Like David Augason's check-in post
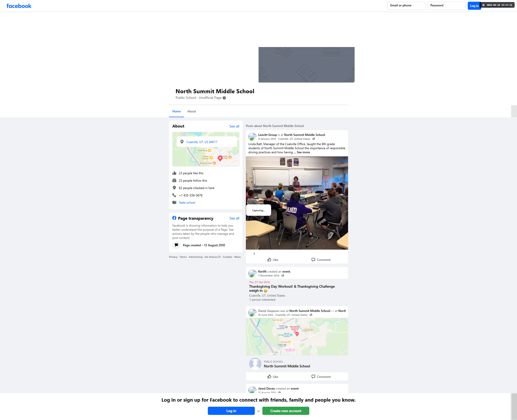Screen dimensions: 517x420 [273, 377]
